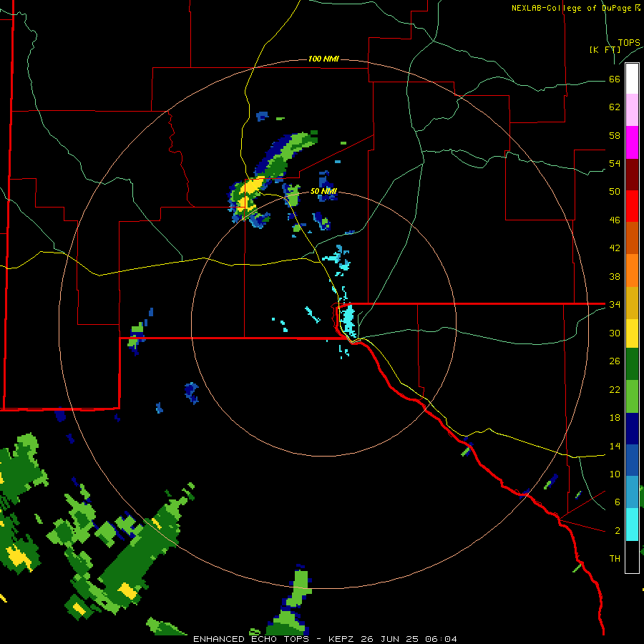
Task: Click the '34' legend value
Action: [615, 304]
